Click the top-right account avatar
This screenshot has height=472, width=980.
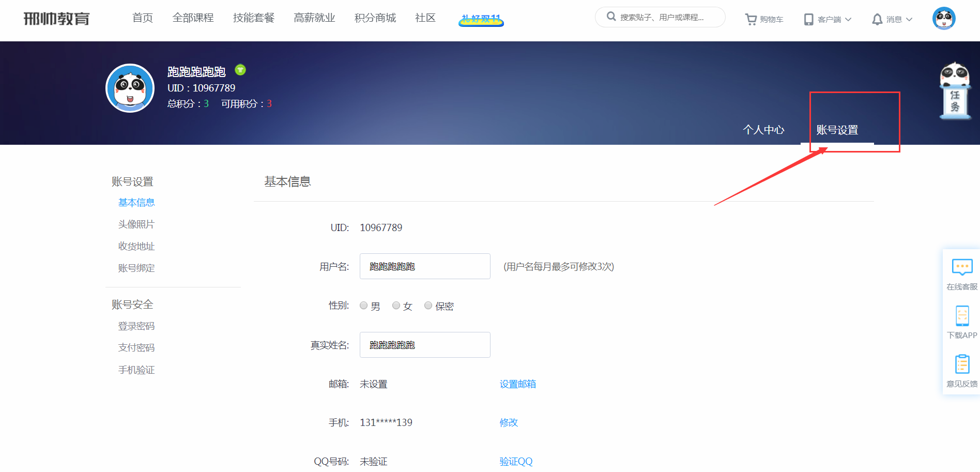coord(944,18)
